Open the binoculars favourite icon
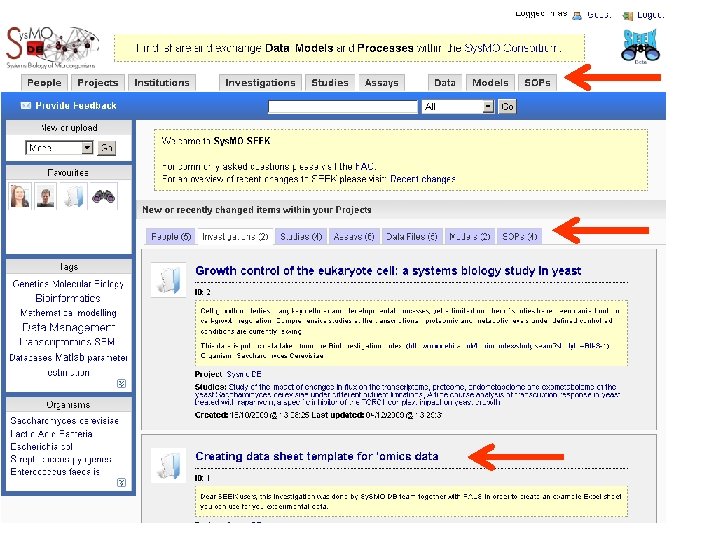Image resolution: width=720 pixels, height=540 pixels. tap(103, 196)
